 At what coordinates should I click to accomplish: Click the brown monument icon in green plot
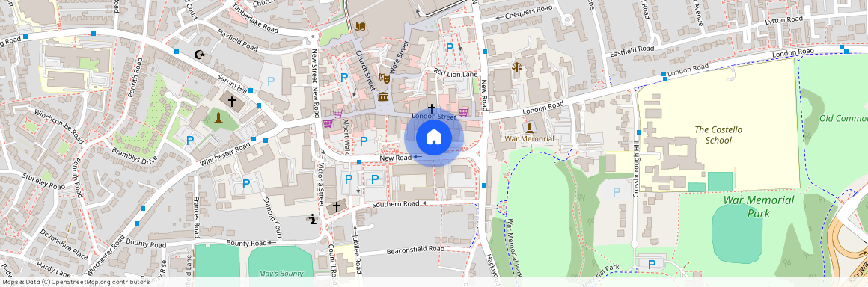click(218, 117)
